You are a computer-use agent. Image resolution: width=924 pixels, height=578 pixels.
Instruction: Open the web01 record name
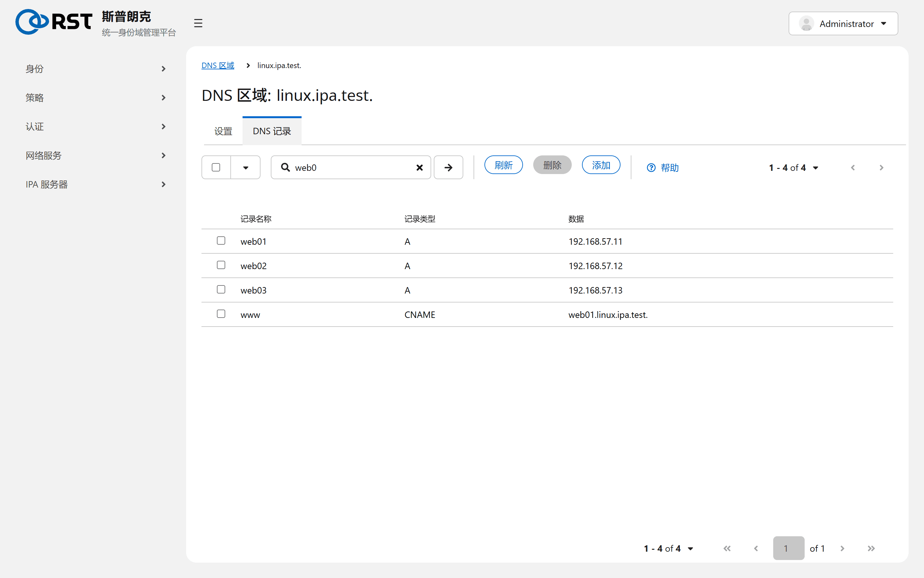coord(253,241)
